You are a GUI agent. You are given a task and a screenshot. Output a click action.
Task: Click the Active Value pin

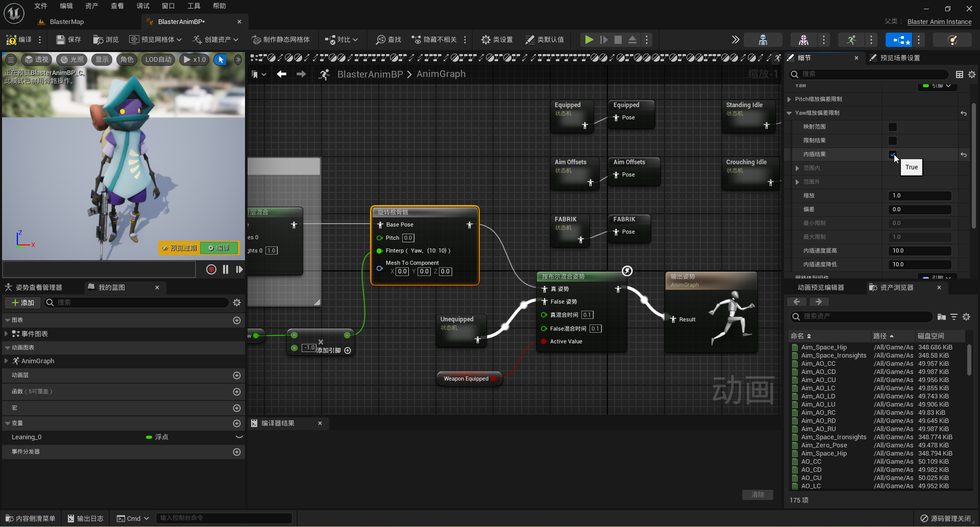pyautogui.click(x=544, y=341)
